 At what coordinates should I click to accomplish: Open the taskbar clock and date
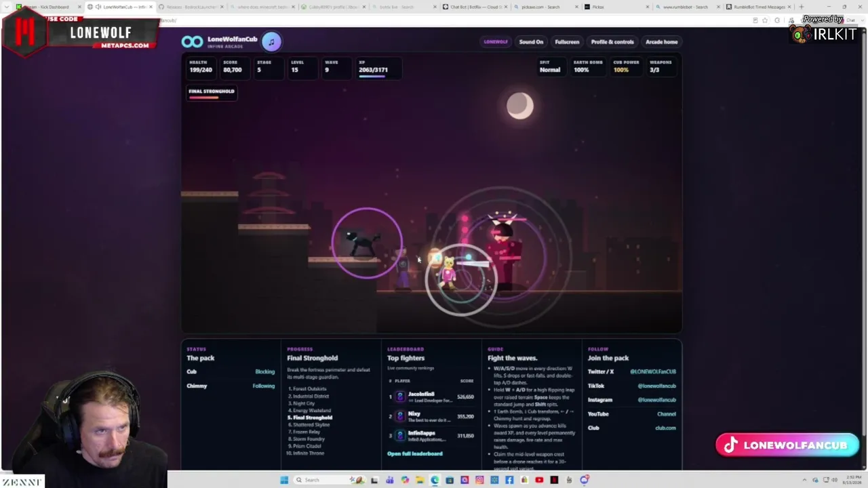point(852,480)
